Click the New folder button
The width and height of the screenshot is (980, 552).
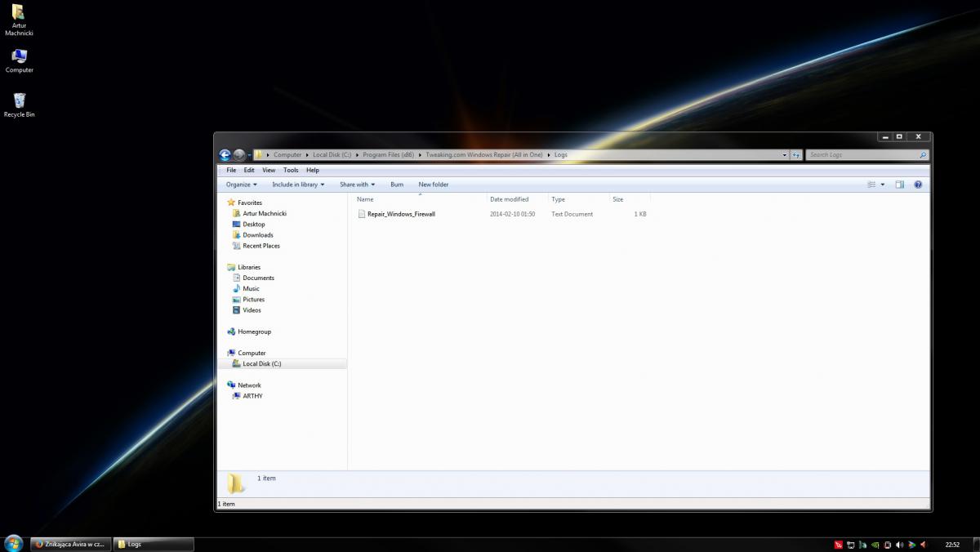434,185
